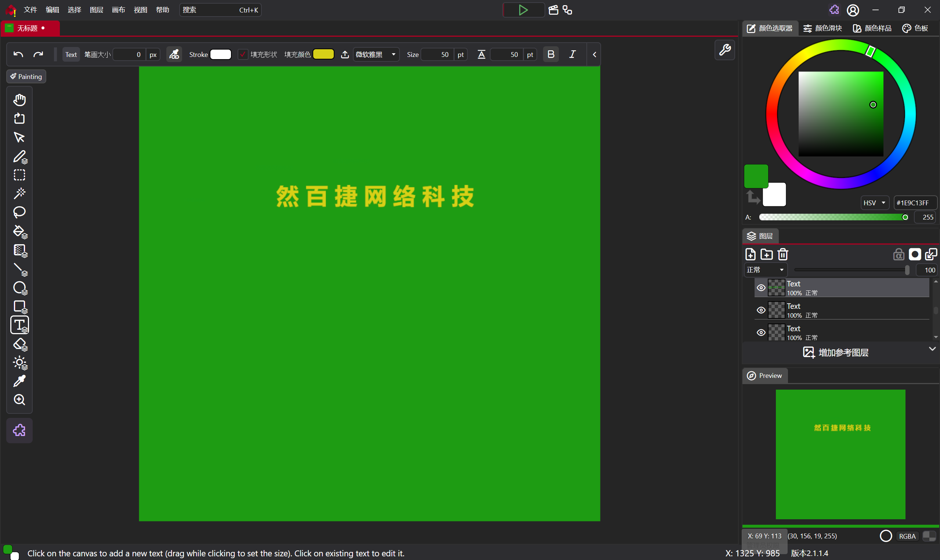This screenshot has height=560, width=940.
Task: Toggle italic text formatting
Action: [572, 54]
